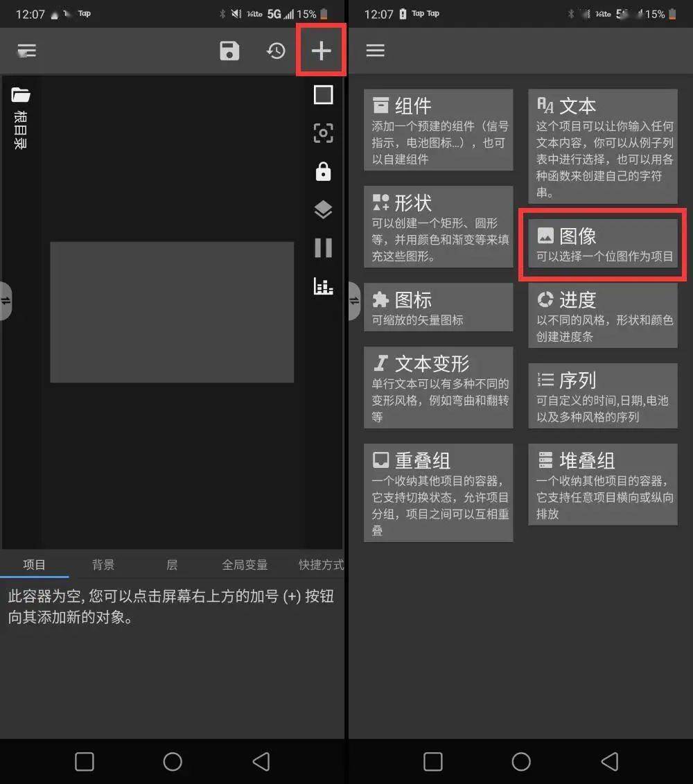Tap the plus icon to add item
The width and height of the screenshot is (693, 784).
click(321, 50)
